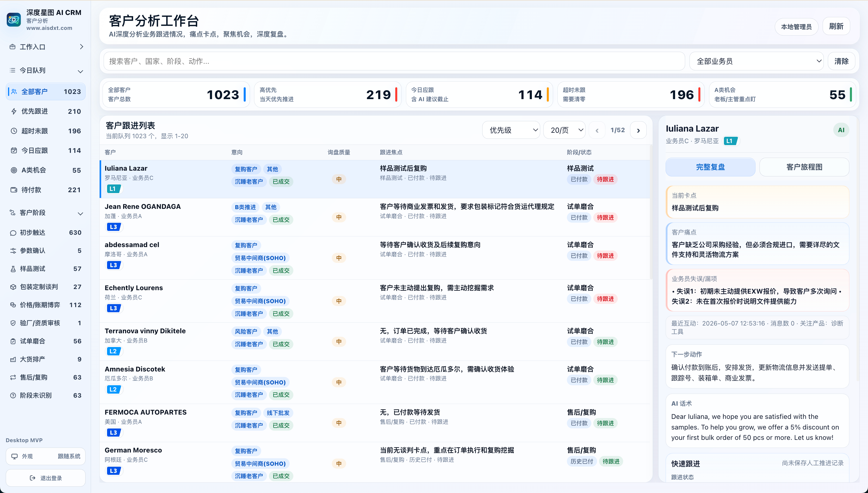
Task: Open Terranova vinny Dikitele customer row
Action: [375, 341]
